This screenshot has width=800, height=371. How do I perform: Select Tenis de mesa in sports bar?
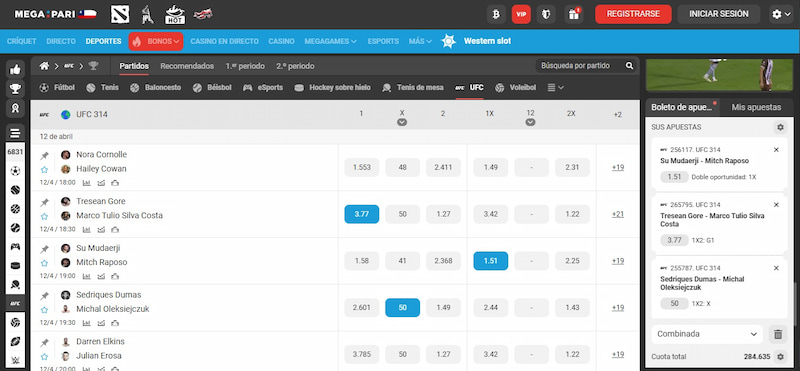coord(413,88)
